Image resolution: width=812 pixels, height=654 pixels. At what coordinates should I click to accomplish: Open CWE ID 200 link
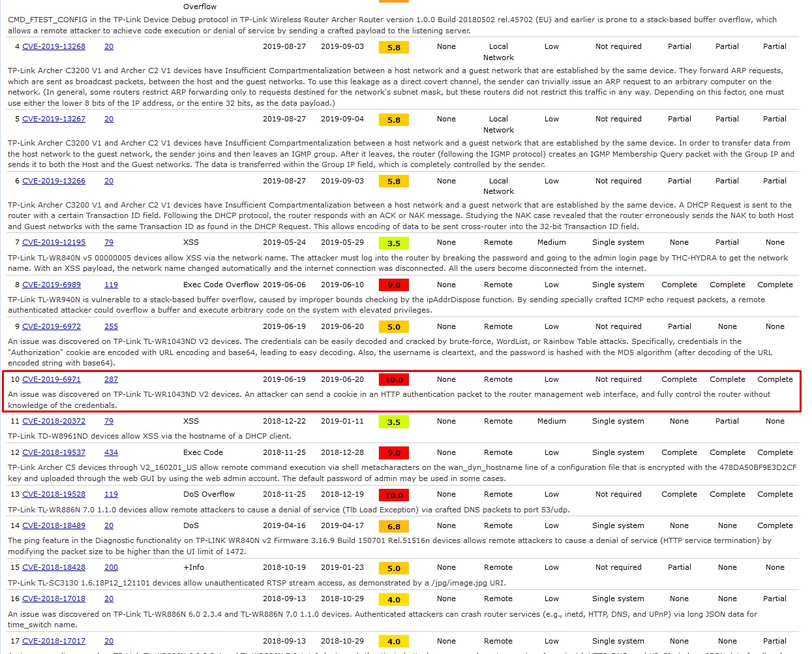tap(111, 567)
